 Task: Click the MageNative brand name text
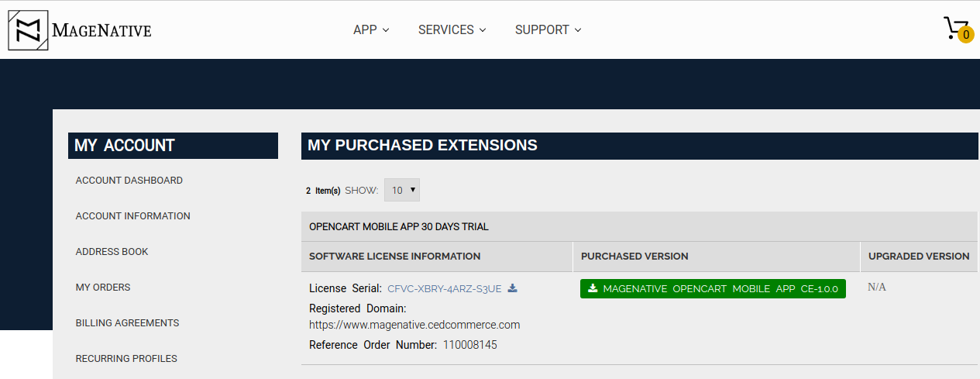click(x=101, y=31)
